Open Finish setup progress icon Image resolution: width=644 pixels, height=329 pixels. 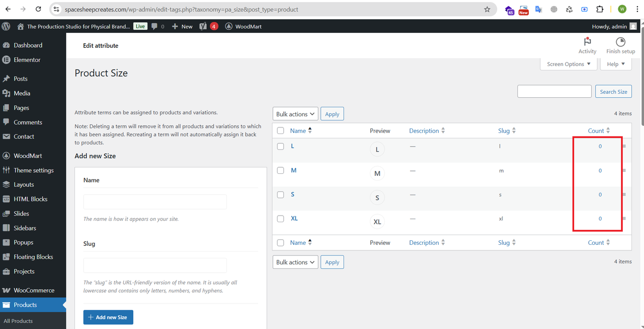[620, 42]
